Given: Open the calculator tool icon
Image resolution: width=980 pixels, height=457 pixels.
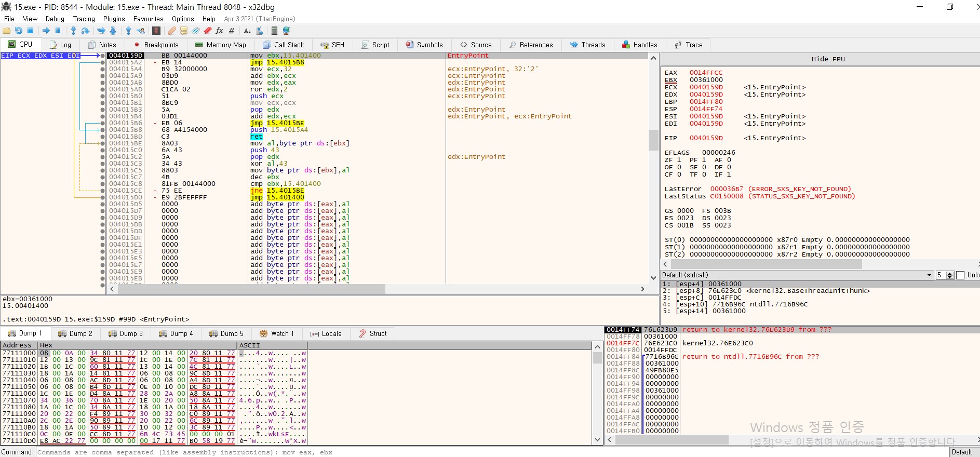Looking at the screenshot, I should (274, 31).
